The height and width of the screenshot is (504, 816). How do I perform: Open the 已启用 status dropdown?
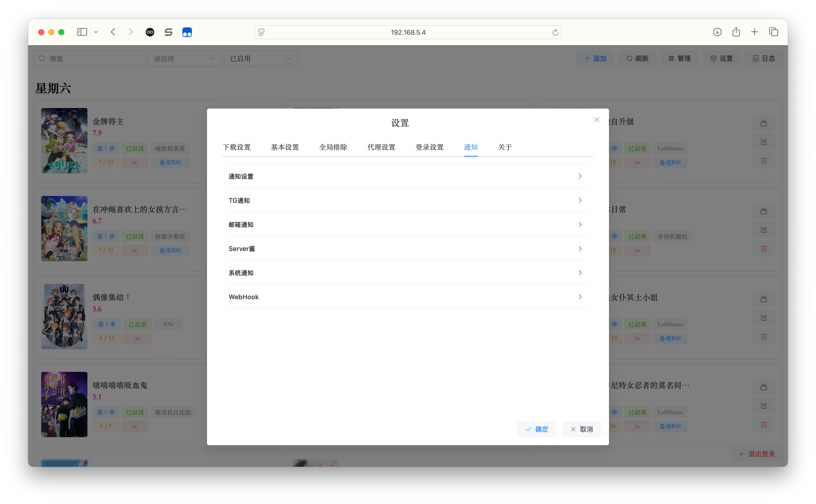[261, 58]
